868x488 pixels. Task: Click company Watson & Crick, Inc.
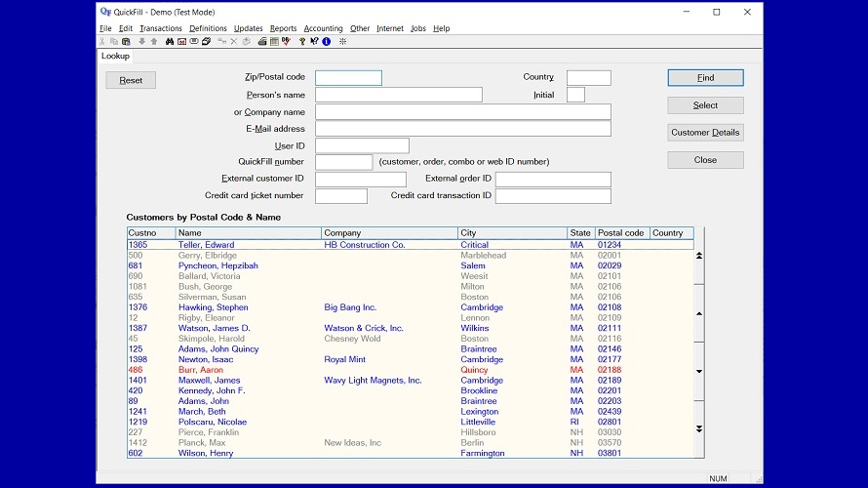364,329
